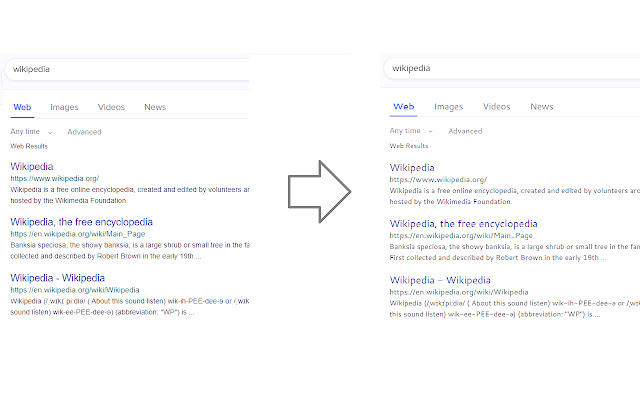Open Videos tab in left panel

click(x=111, y=107)
